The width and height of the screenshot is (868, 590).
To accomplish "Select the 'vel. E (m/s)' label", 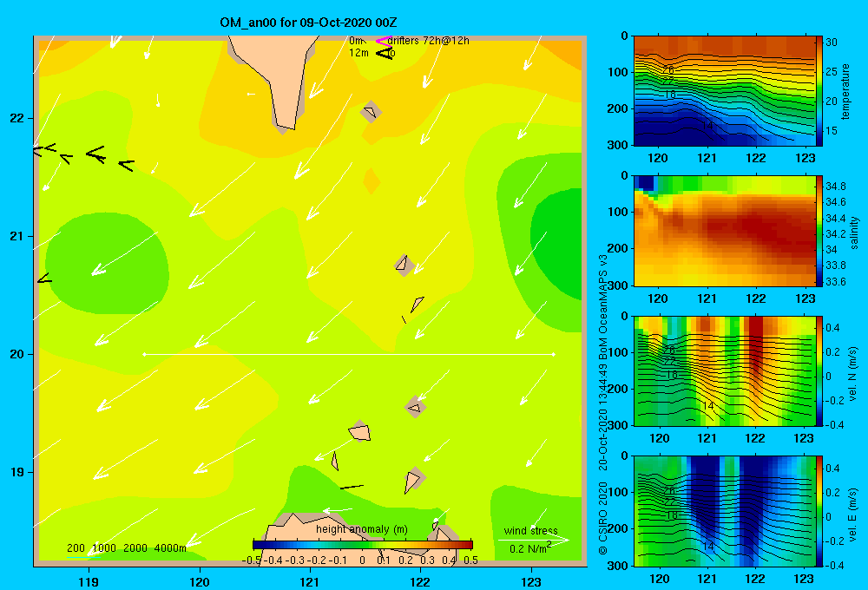I will click(853, 514).
